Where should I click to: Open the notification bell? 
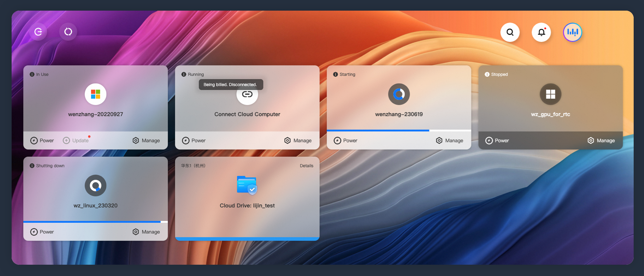(541, 32)
